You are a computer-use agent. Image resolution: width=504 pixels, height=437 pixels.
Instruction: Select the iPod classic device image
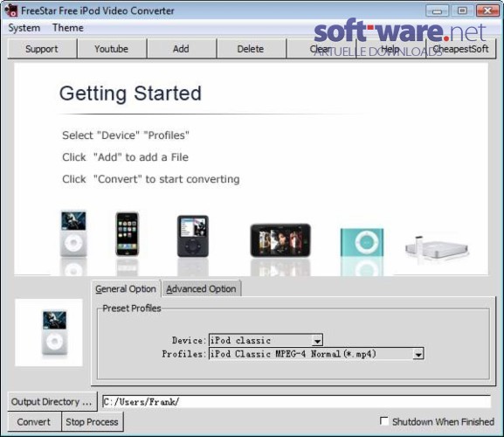click(x=73, y=233)
